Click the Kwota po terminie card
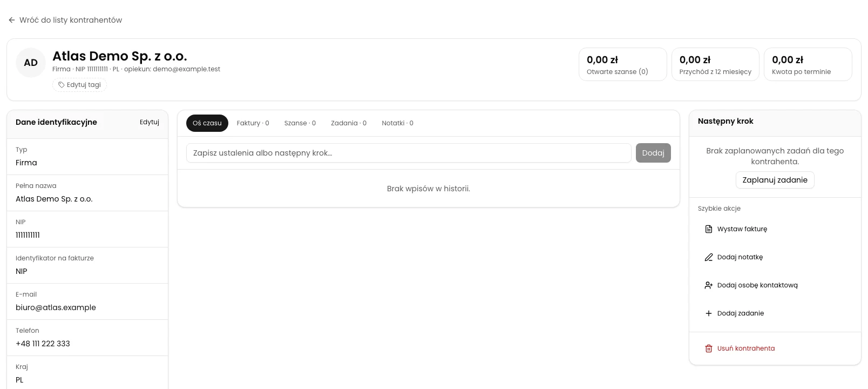This screenshot has width=868, height=389. [x=808, y=64]
